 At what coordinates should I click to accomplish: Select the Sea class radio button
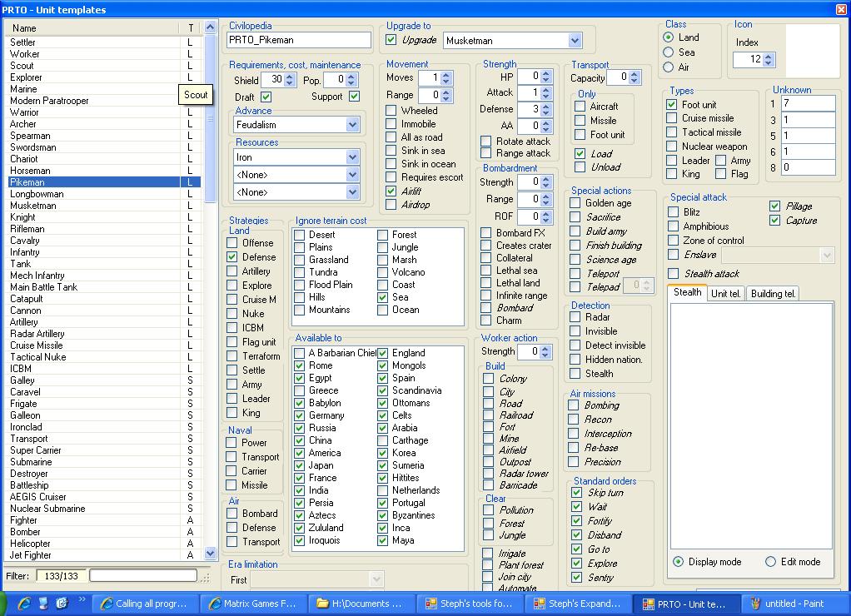669,52
